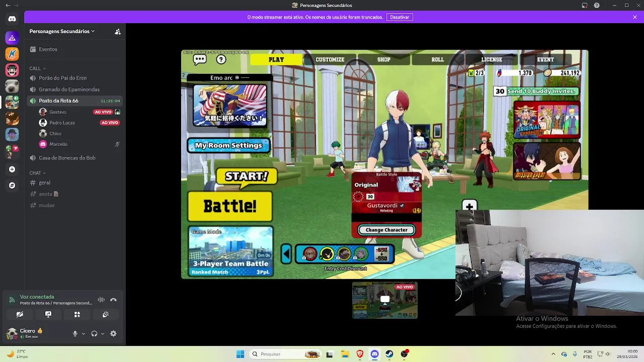Join Porão do Pai do Eren voice channel
Image resolution: width=644 pixels, height=362 pixels.
(75, 78)
